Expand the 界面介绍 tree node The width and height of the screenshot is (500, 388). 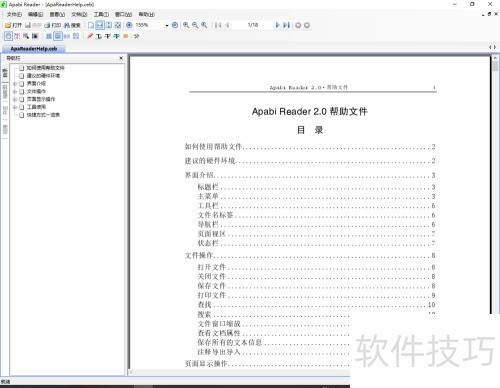pos(15,83)
